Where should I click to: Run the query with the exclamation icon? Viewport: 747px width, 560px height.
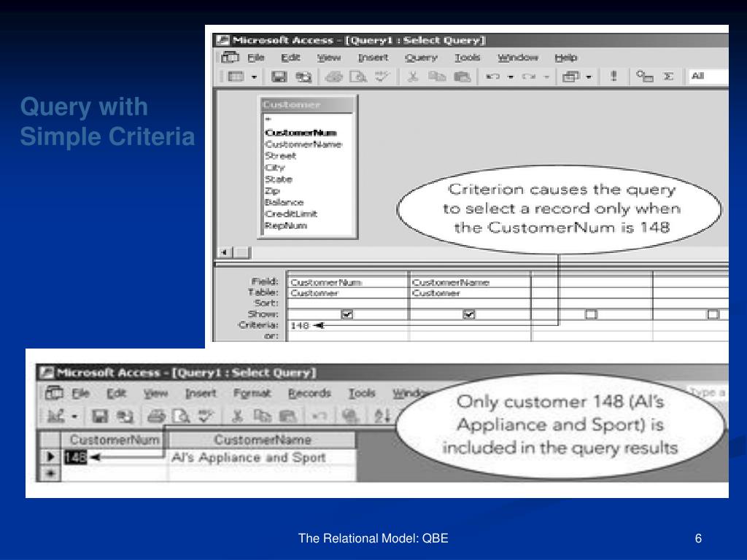click(614, 76)
